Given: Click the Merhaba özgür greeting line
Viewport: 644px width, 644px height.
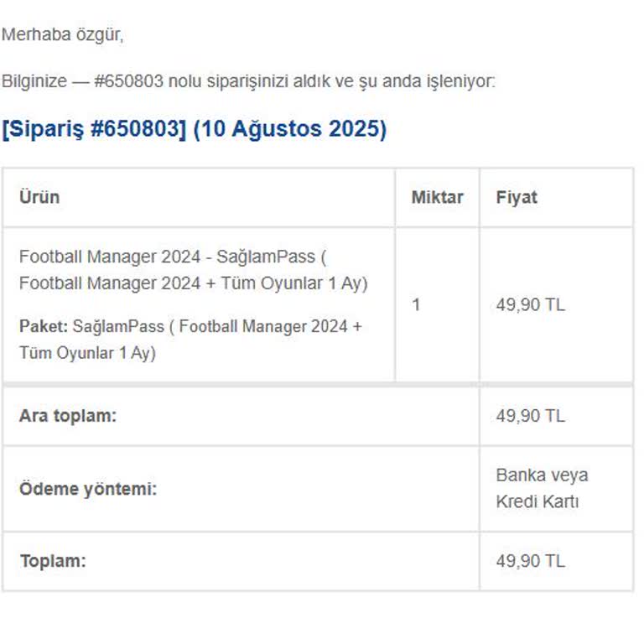Looking at the screenshot, I should point(63,35).
